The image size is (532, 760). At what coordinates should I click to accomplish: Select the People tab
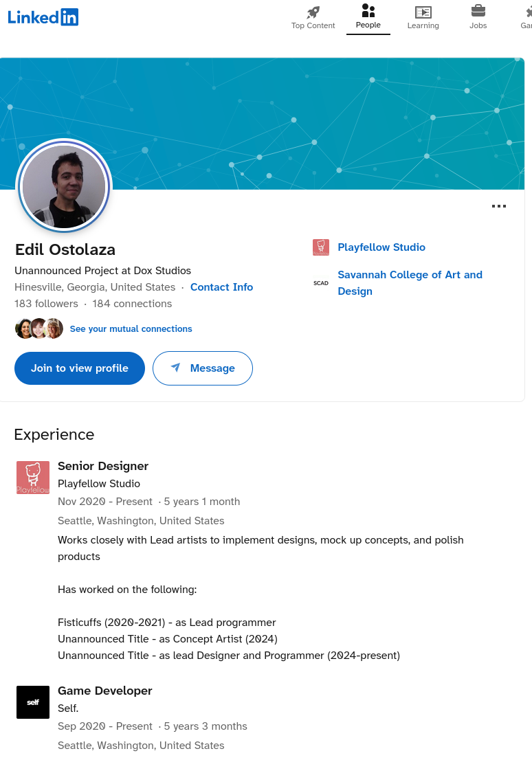[368, 17]
